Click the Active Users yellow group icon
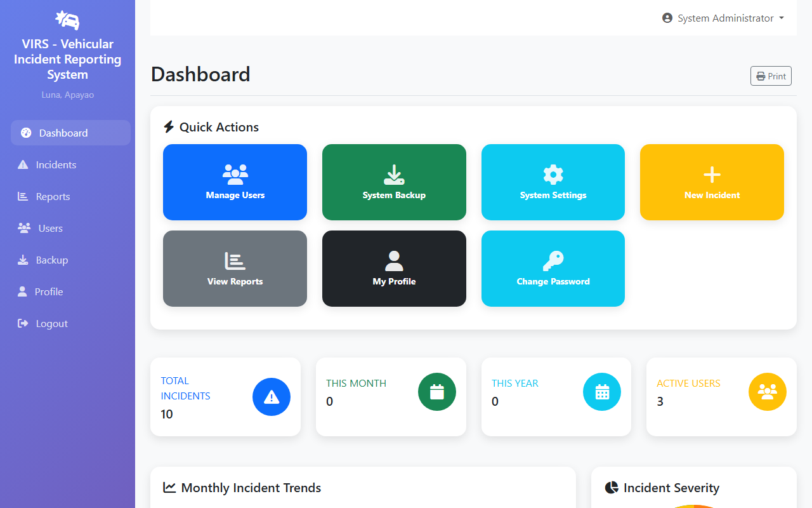812x508 pixels. pyautogui.click(x=768, y=392)
